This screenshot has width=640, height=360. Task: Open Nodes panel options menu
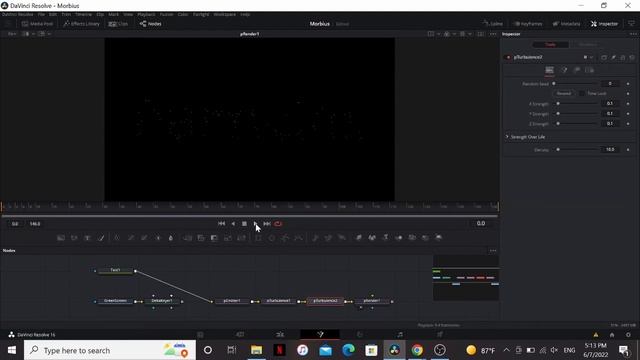pos(493,251)
